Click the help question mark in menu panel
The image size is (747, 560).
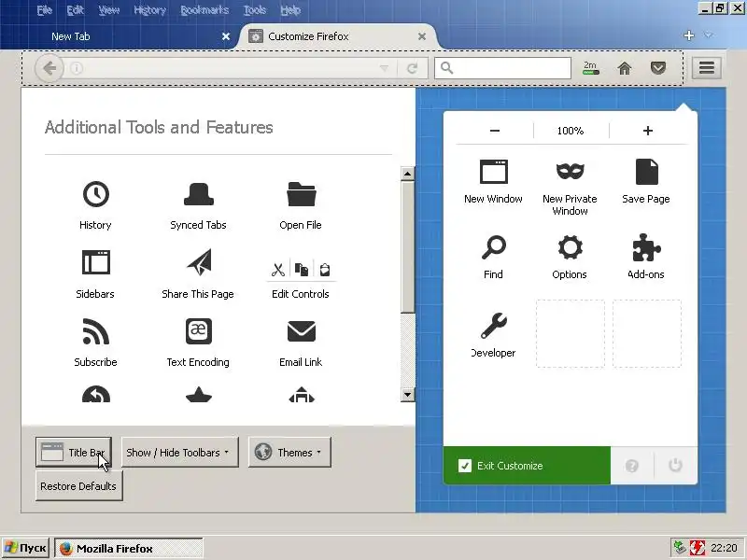(x=632, y=466)
